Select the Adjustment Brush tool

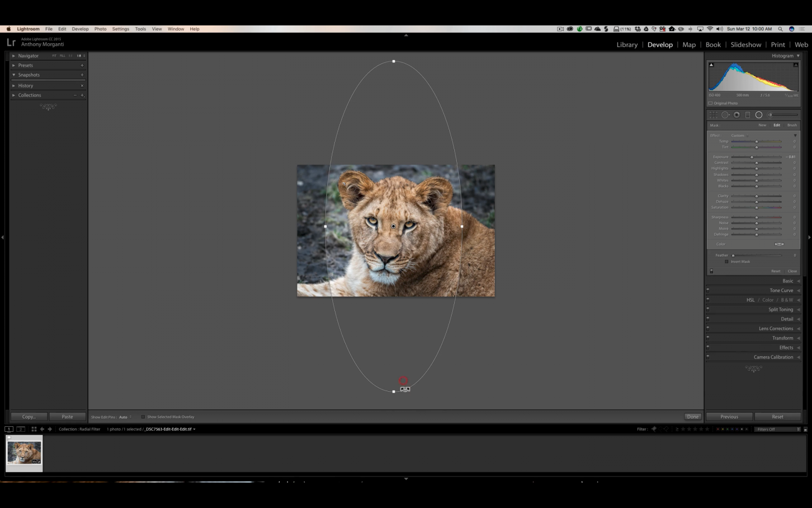coord(770,115)
